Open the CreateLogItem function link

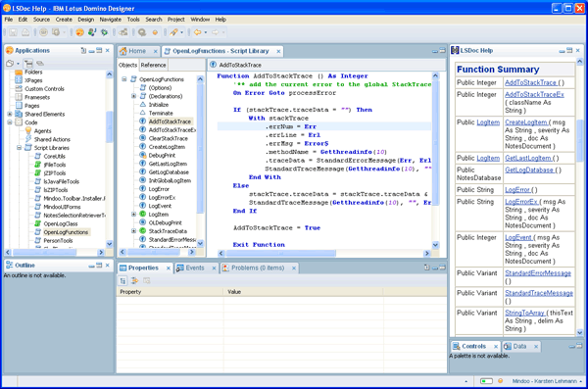pyautogui.click(x=526, y=122)
